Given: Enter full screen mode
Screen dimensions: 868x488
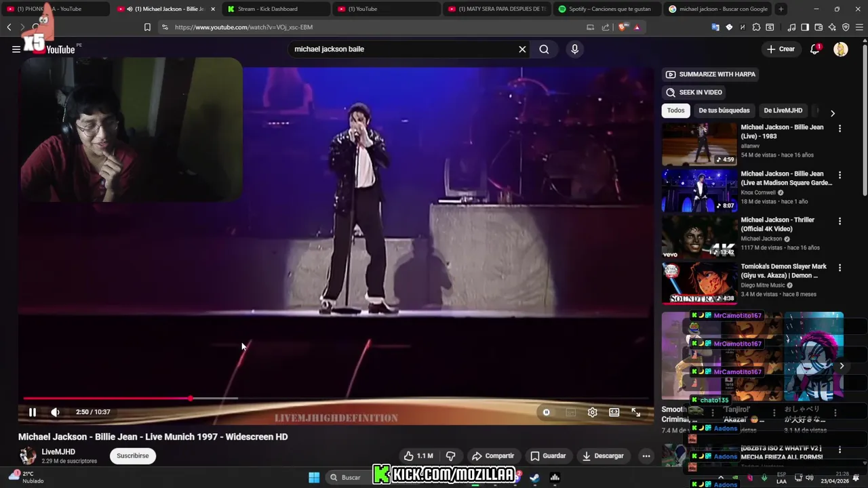Looking at the screenshot, I should click(635, 412).
